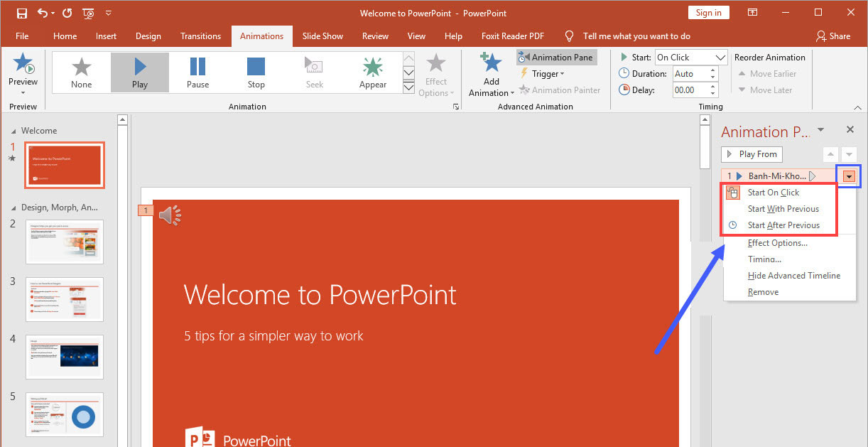Image resolution: width=868 pixels, height=447 pixels.
Task: Click the Animation Painter tool
Action: coord(560,90)
